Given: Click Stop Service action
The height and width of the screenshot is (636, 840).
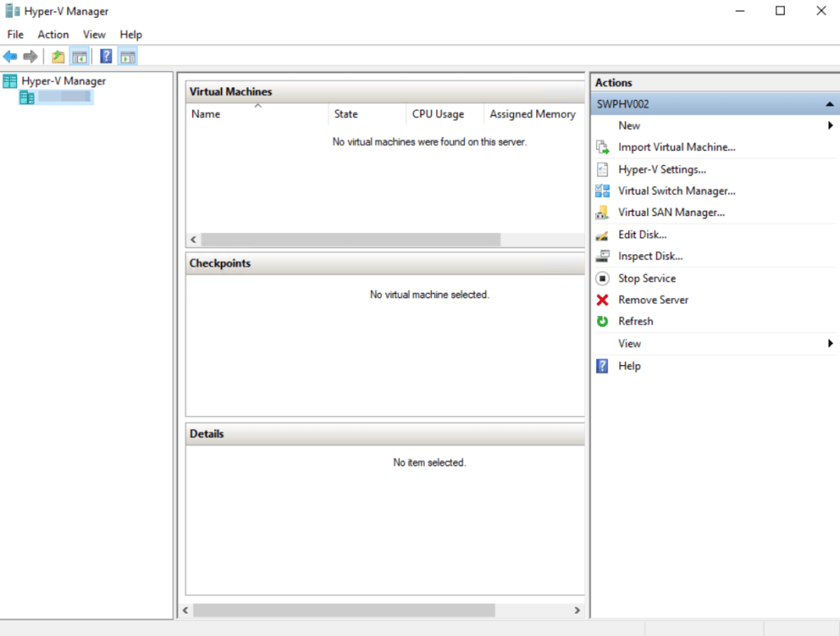Looking at the screenshot, I should pyautogui.click(x=646, y=279).
